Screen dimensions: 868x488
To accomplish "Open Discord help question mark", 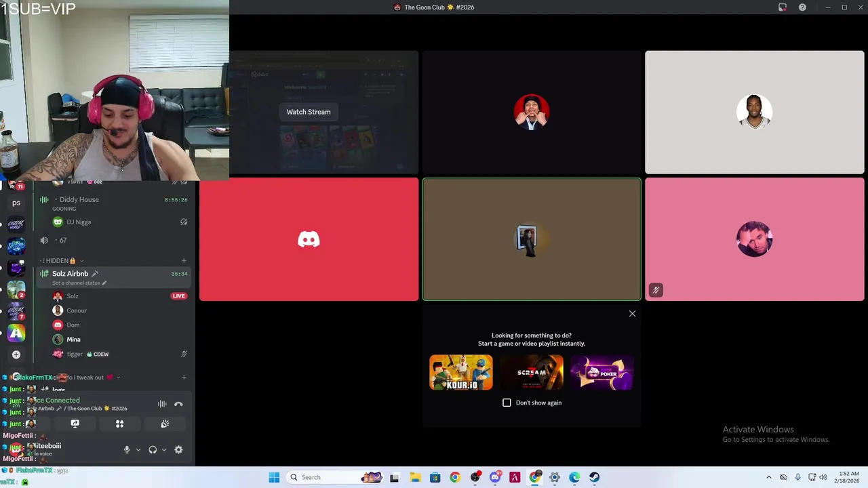I will 802,7.
